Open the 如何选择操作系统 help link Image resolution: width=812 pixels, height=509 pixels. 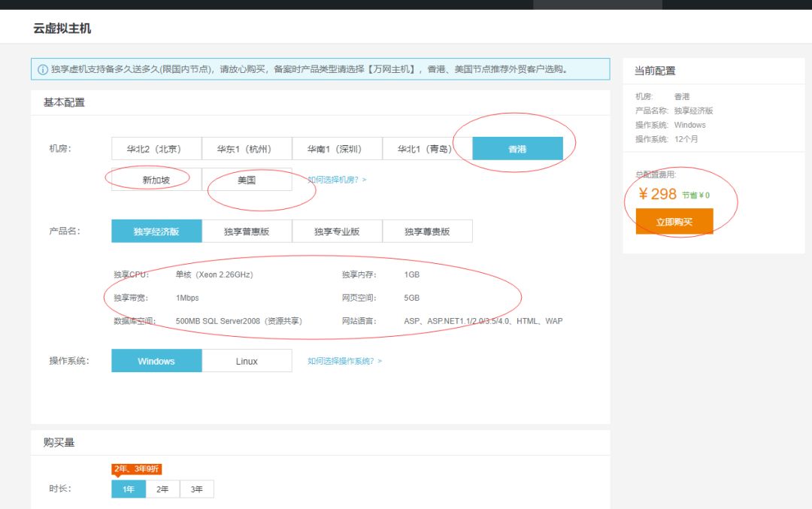pyautogui.click(x=344, y=361)
